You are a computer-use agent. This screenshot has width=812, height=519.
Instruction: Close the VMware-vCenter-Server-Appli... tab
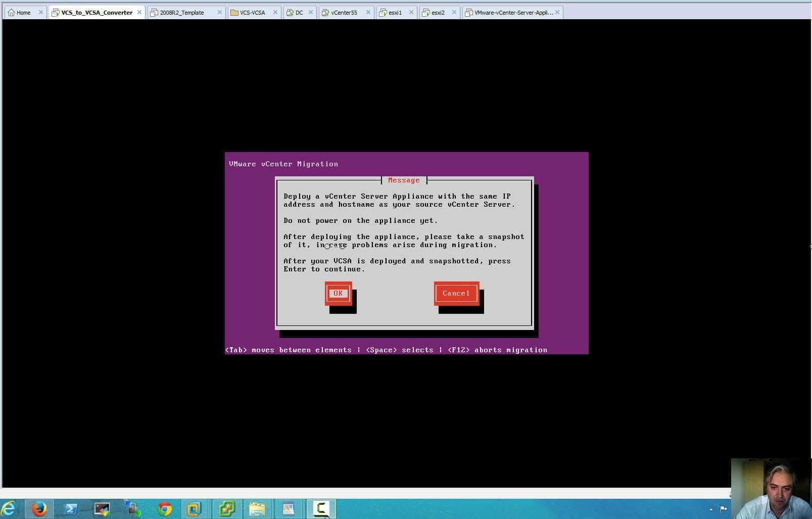[x=557, y=13]
